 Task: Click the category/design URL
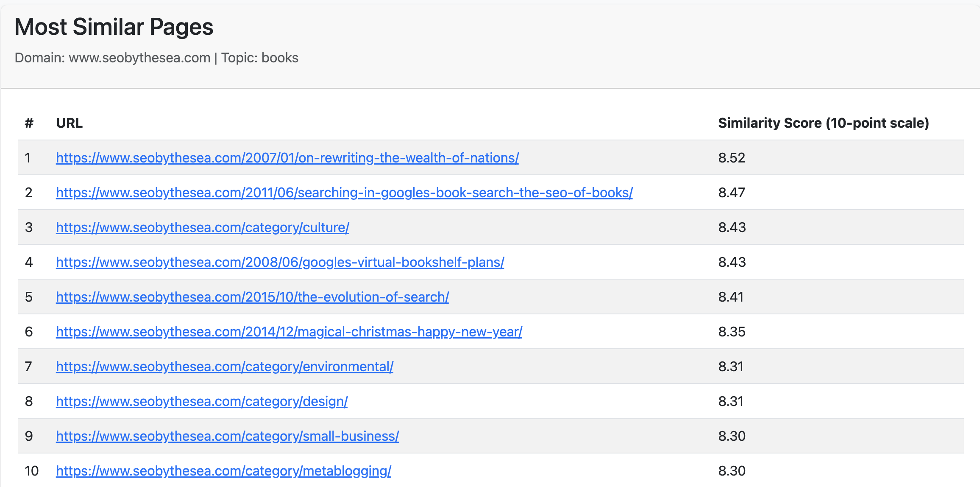[202, 401]
